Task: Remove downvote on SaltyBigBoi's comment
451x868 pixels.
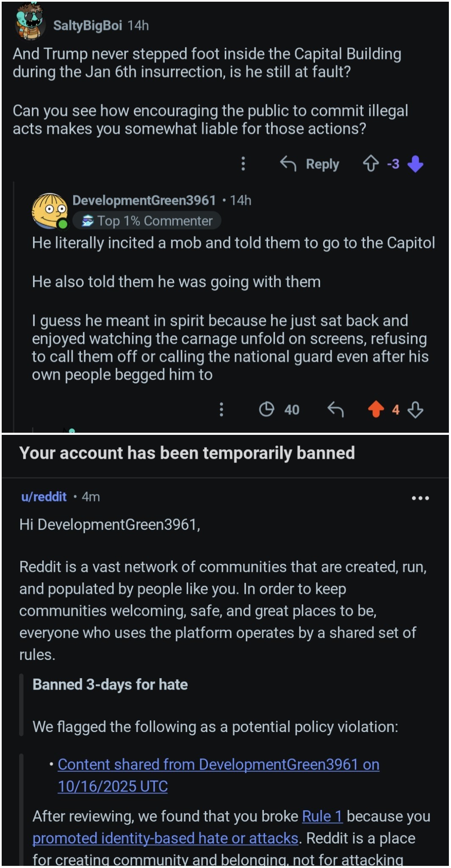Action: [415, 164]
